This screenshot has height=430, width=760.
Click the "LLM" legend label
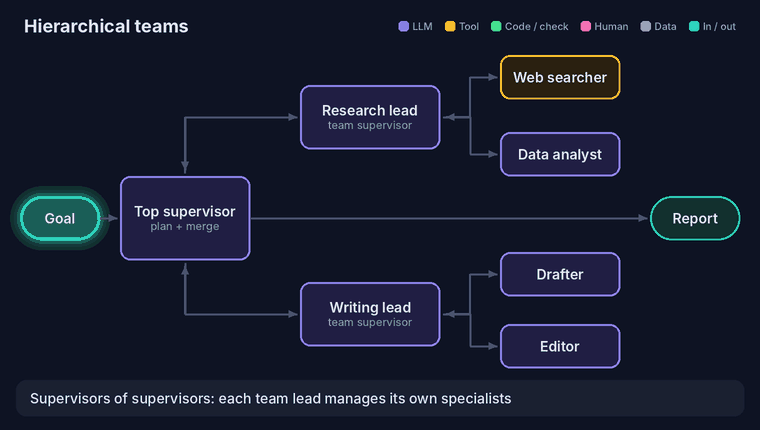click(422, 26)
